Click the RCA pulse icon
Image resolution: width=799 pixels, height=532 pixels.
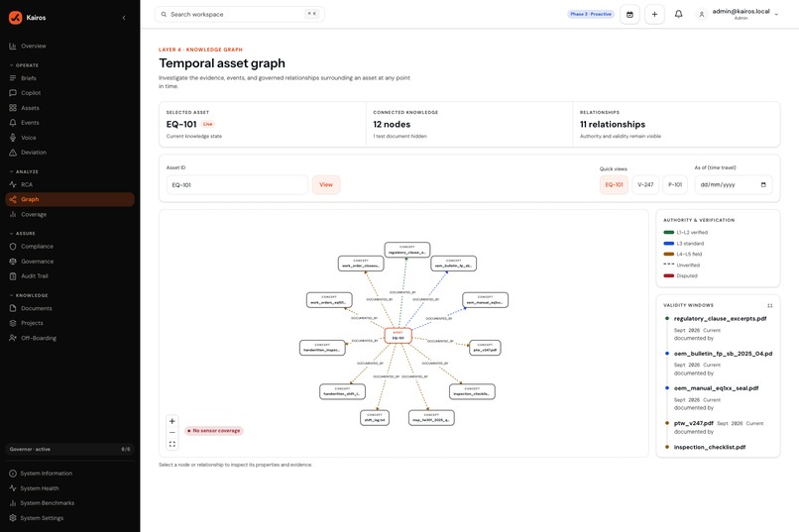pos(13,185)
